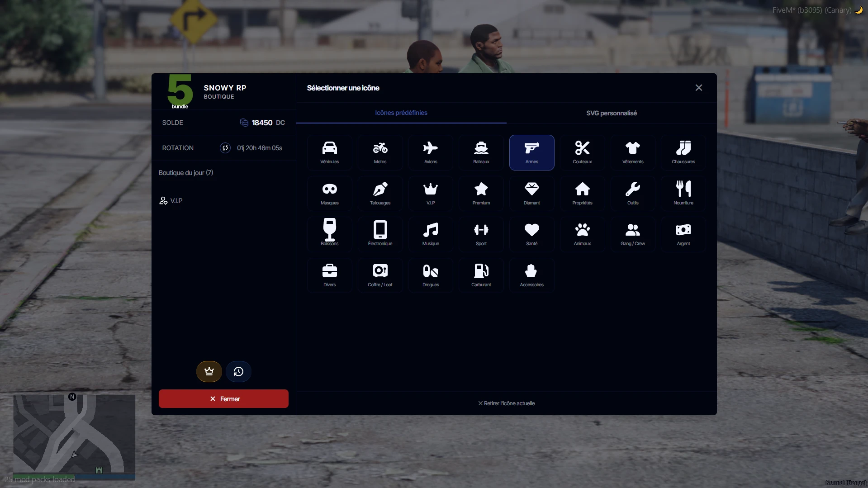The width and height of the screenshot is (868, 488).
Task: Pick the Masques mask icon
Action: pyautogui.click(x=329, y=194)
